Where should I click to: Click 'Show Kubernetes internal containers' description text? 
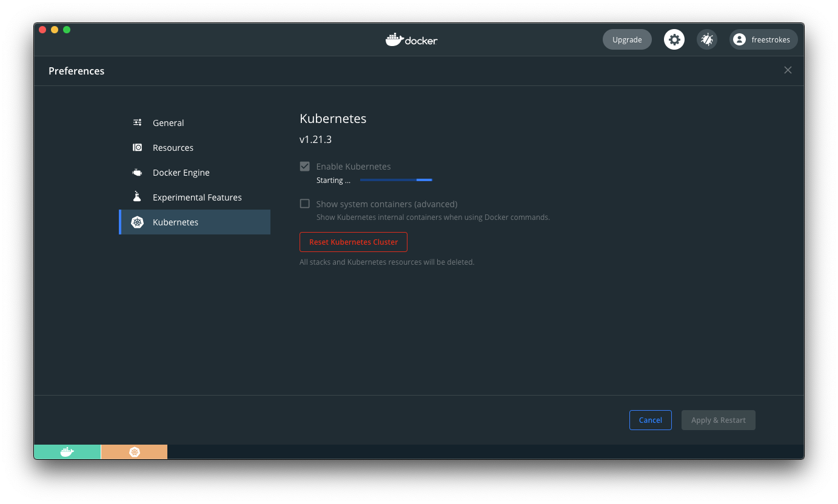coord(433,217)
